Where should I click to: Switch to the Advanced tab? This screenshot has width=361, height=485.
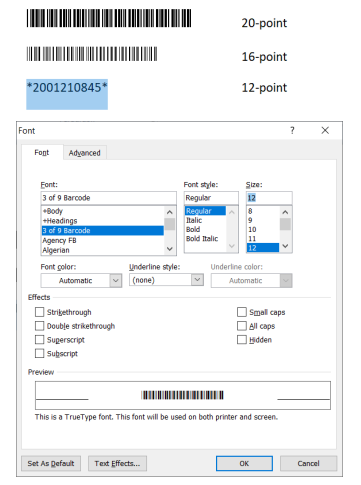[x=85, y=153]
